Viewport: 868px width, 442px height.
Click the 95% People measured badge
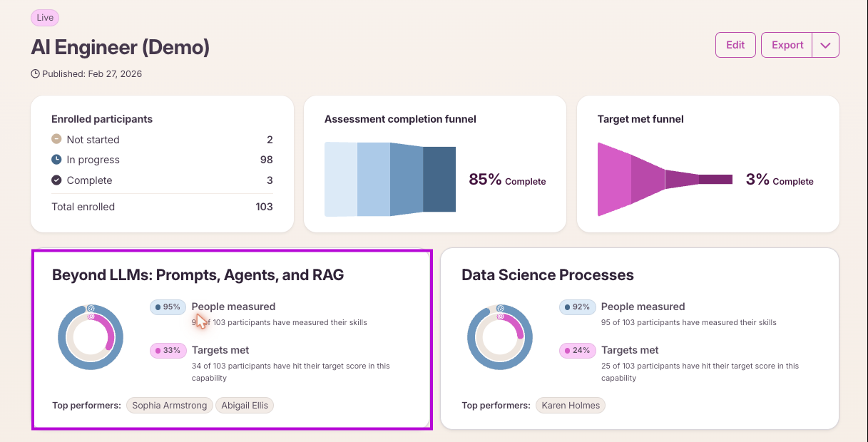[168, 307]
